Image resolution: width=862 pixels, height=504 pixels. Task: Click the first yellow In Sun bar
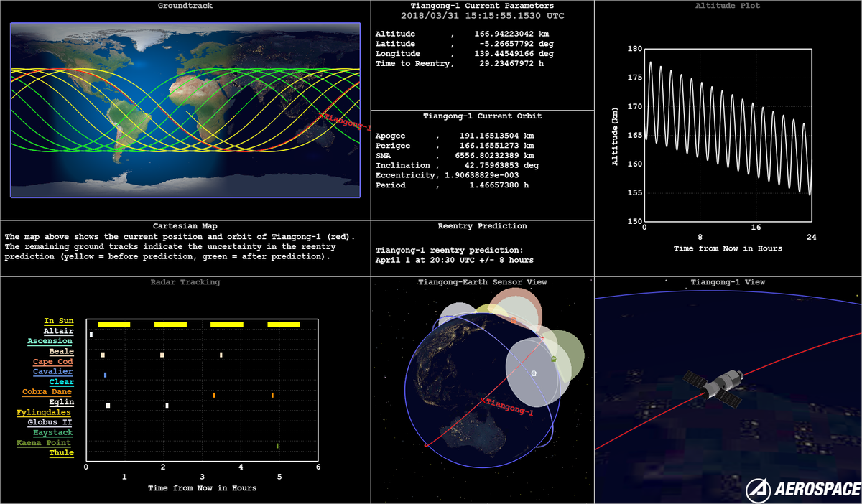point(113,325)
